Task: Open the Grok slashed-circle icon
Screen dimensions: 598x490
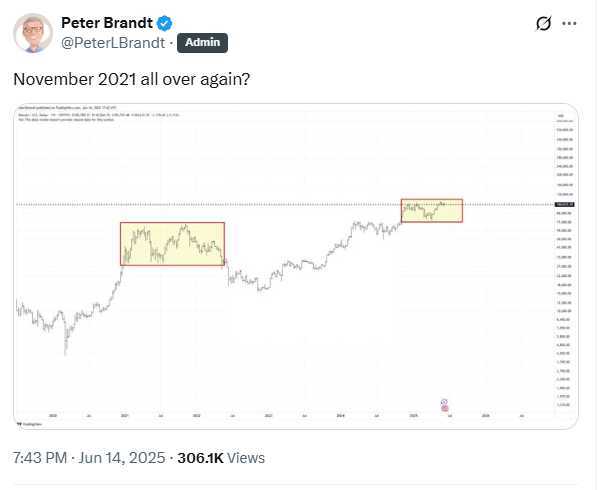Action: (x=543, y=23)
